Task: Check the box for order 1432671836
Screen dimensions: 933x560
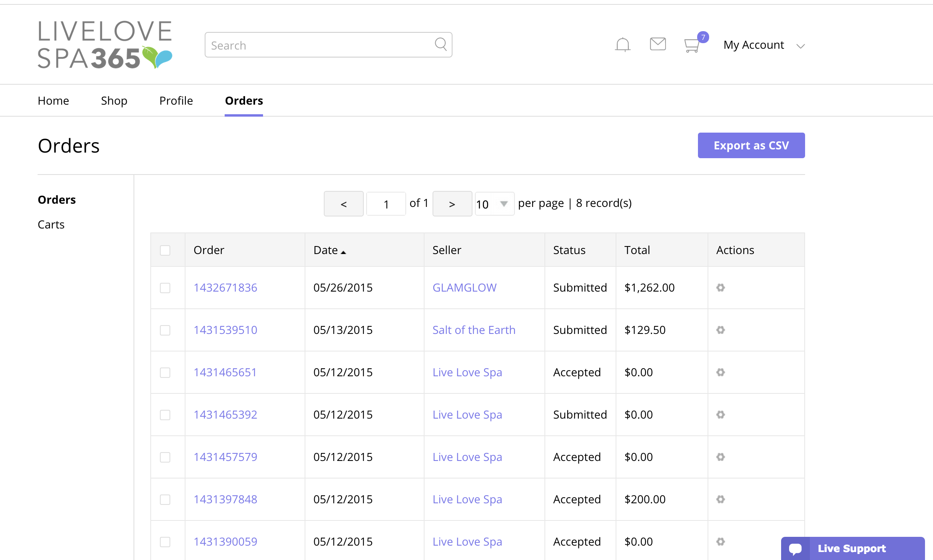Action: [x=165, y=288]
